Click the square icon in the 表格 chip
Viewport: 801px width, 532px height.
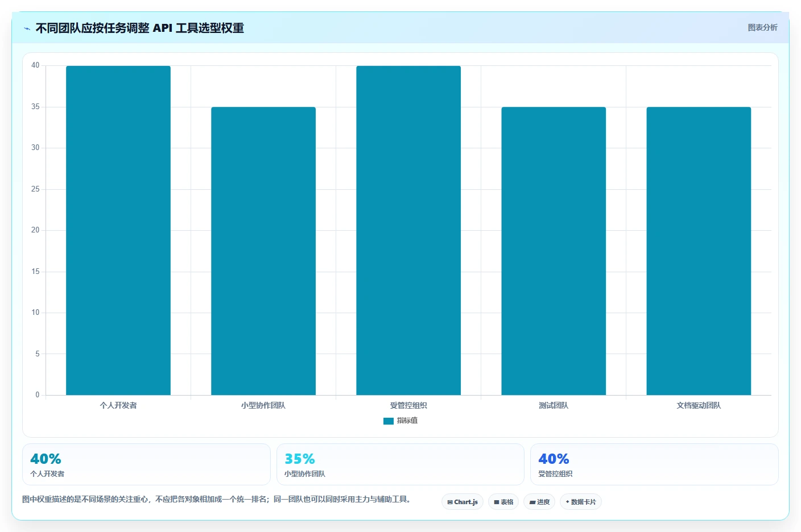click(x=497, y=502)
